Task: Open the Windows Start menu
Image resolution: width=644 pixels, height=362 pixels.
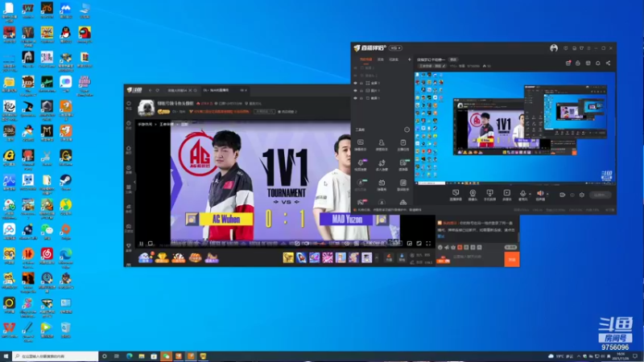Action: coord(6,356)
